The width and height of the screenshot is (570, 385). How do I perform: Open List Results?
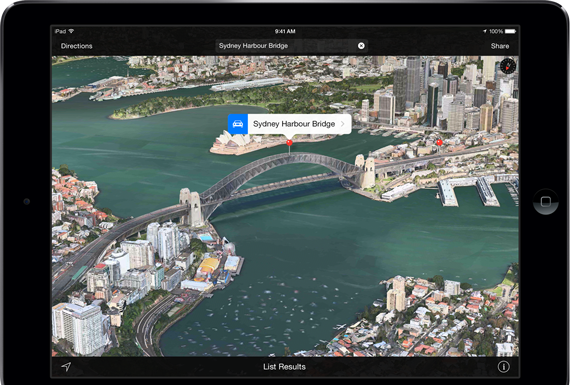click(x=284, y=367)
